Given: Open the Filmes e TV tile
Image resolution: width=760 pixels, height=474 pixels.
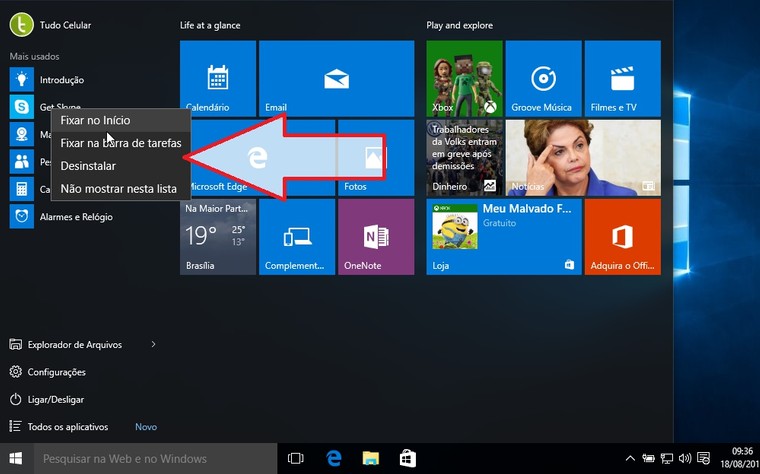Looking at the screenshot, I should point(622,79).
